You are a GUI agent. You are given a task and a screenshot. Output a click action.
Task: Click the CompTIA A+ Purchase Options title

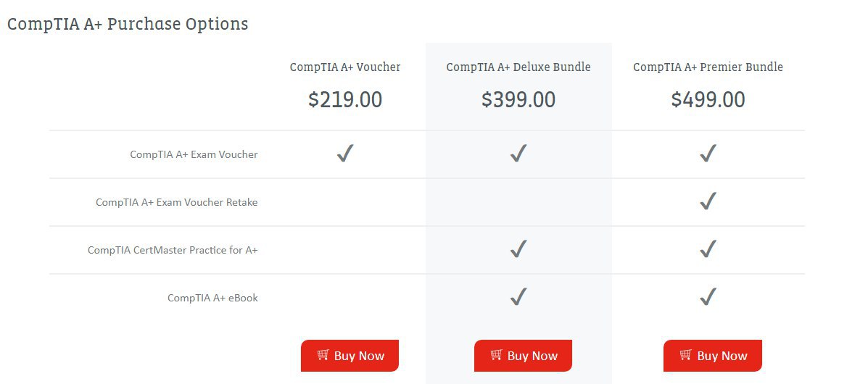point(128,24)
